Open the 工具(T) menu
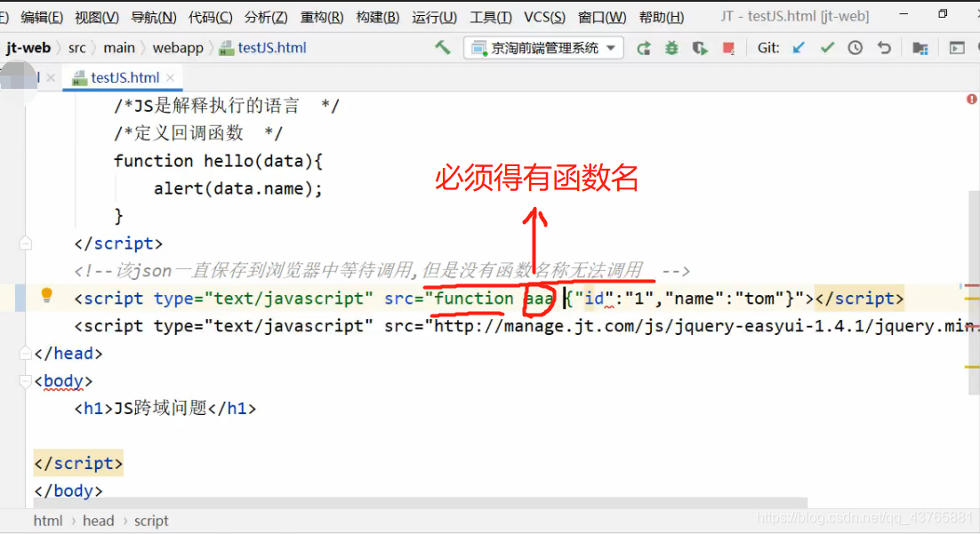The image size is (980, 534). pyautogui.click(x=491, y=17)
